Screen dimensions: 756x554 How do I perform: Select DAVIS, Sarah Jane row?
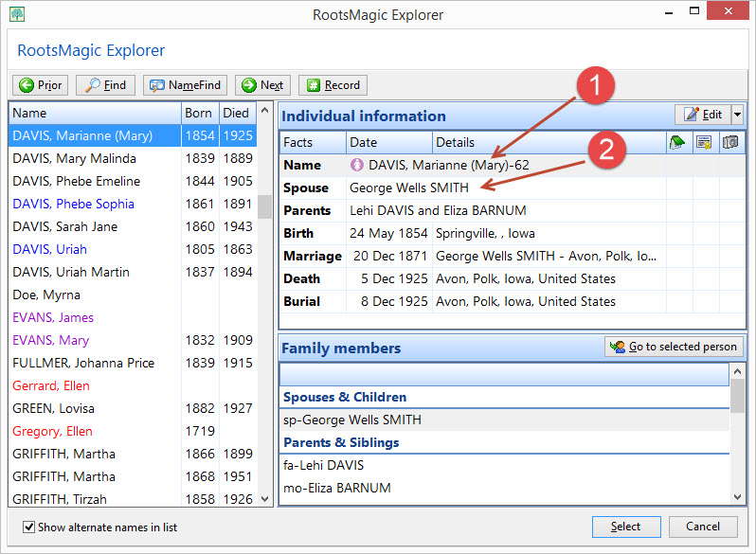tap(133, 226)
